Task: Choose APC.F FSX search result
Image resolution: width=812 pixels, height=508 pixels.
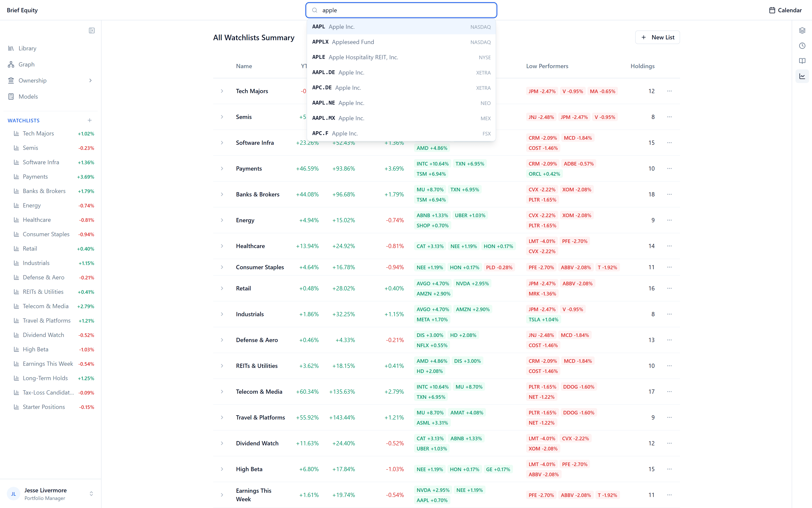Action: coord(401,133)
